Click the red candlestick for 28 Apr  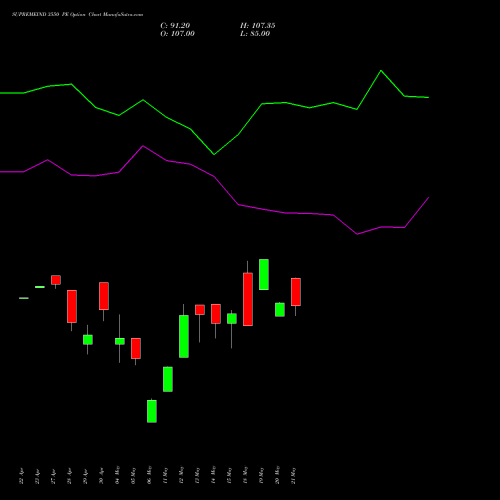click(x=72, y=306)
